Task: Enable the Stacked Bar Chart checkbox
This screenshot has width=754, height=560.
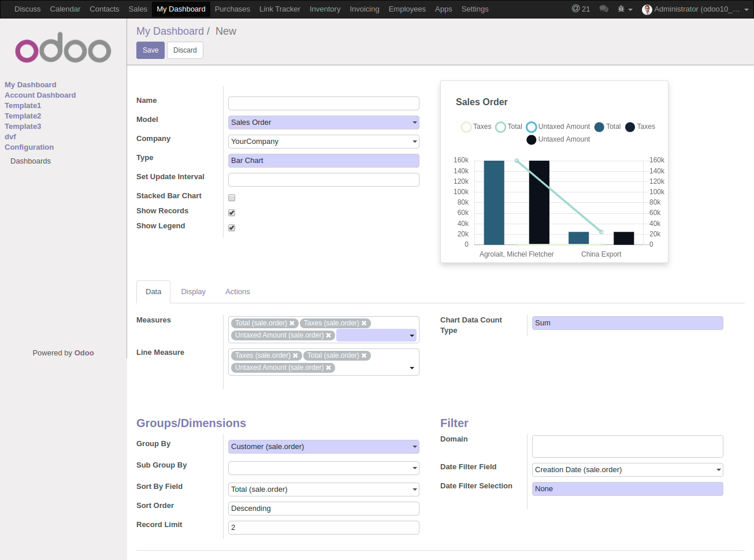Action: tap(232, 198)
